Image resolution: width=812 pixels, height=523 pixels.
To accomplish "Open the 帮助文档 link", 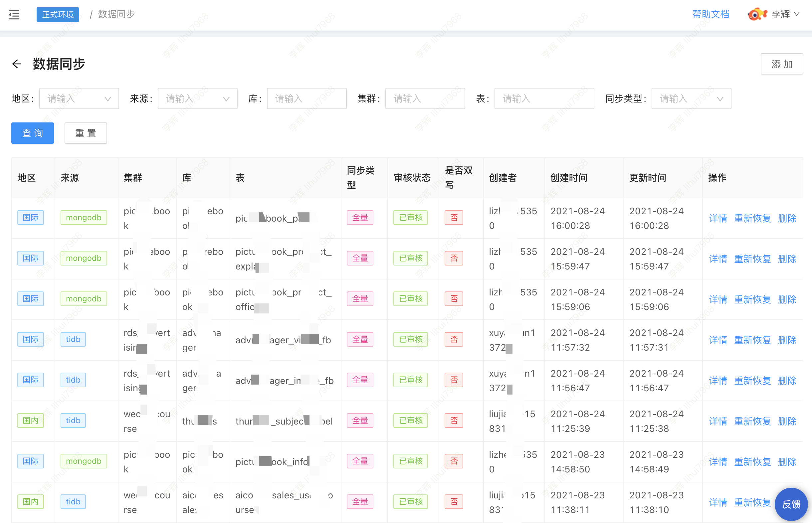I will tap(710, 14).
